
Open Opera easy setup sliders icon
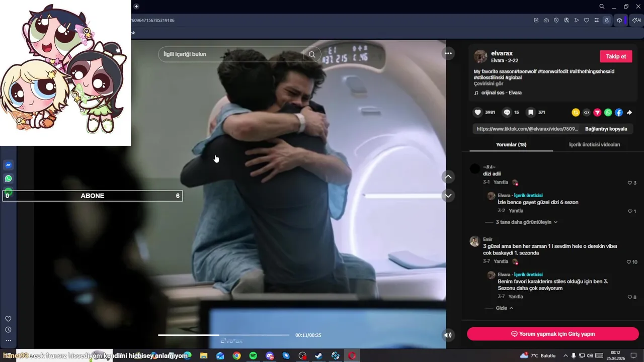tap(597, 20)
